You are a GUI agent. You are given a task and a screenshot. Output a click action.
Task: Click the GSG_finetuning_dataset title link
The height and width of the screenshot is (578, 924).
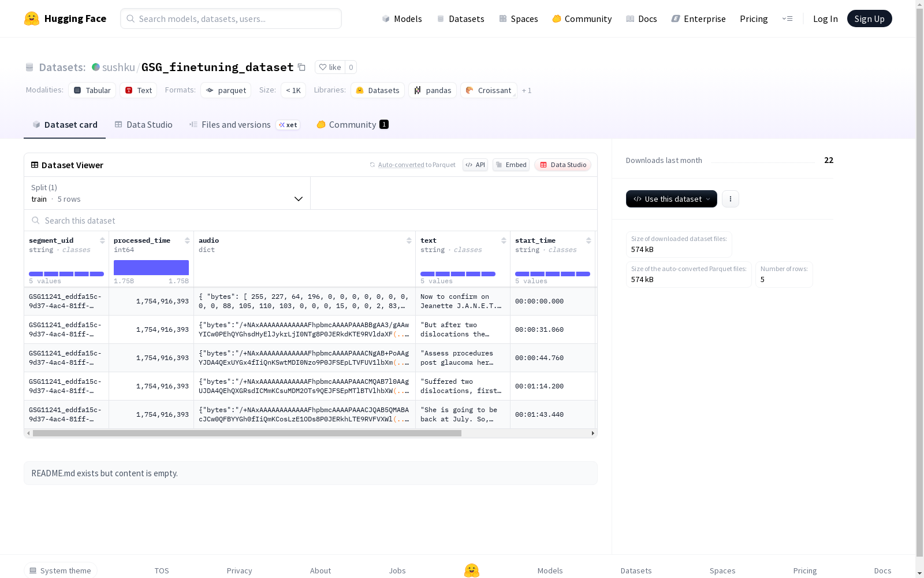[x=218, y=67]
